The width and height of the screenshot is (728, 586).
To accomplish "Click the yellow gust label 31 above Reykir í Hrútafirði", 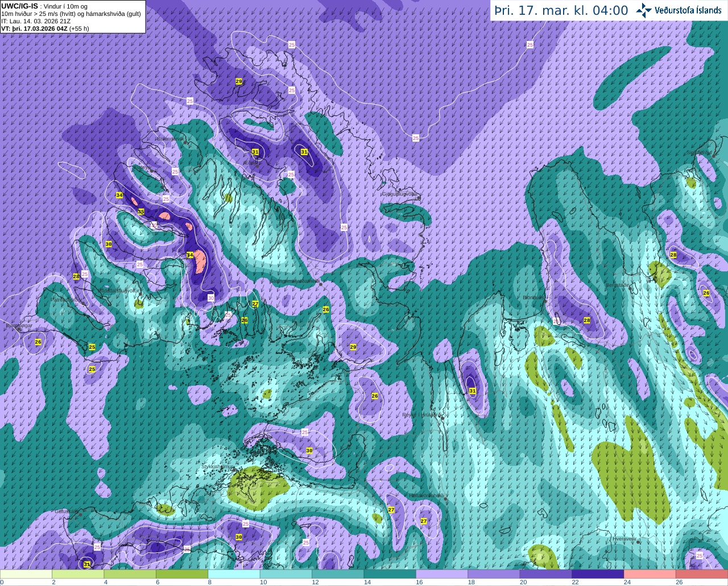I will [473, 391].
